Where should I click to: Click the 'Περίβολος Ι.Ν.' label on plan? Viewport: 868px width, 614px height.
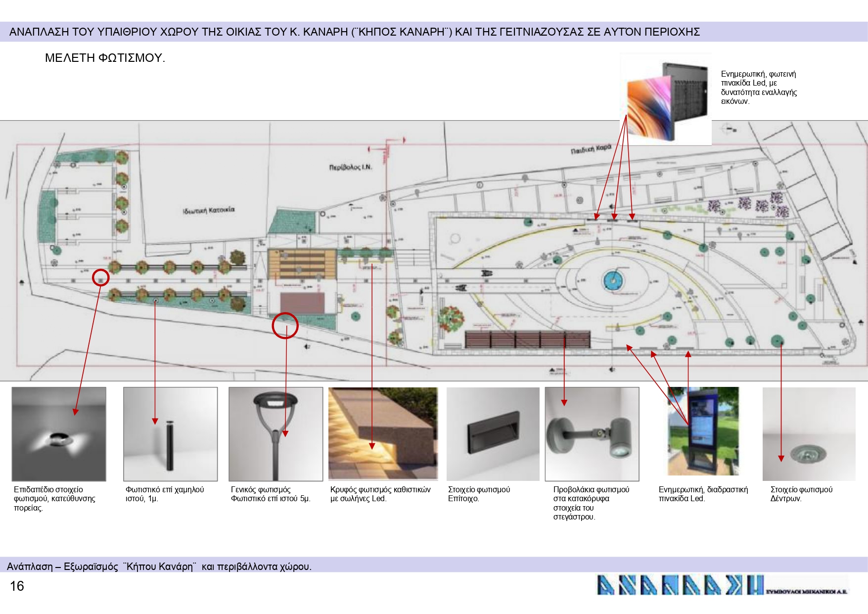coord(351,167)
